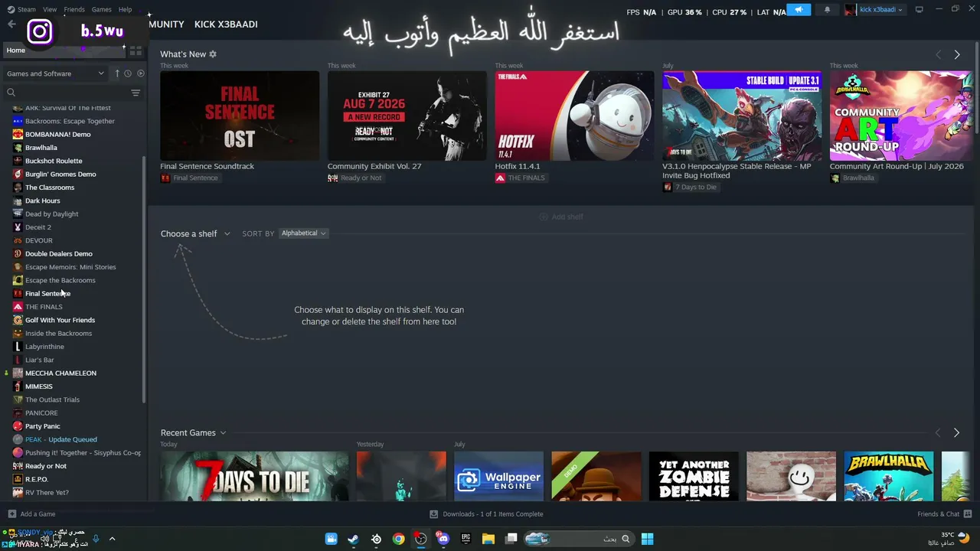
Task: Click the Home library button
Action: pyautogui.click(x=64, y=51)
